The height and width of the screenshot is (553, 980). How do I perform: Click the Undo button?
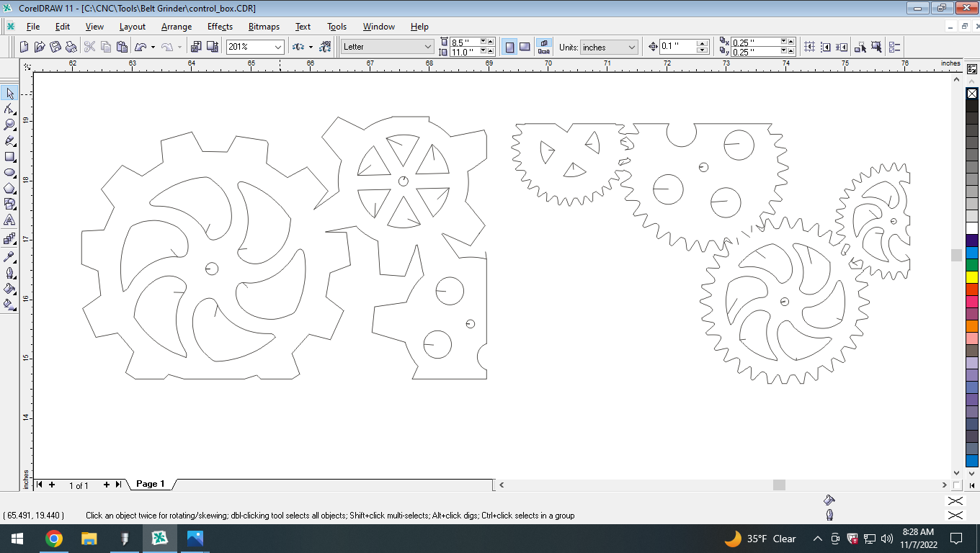141,46
